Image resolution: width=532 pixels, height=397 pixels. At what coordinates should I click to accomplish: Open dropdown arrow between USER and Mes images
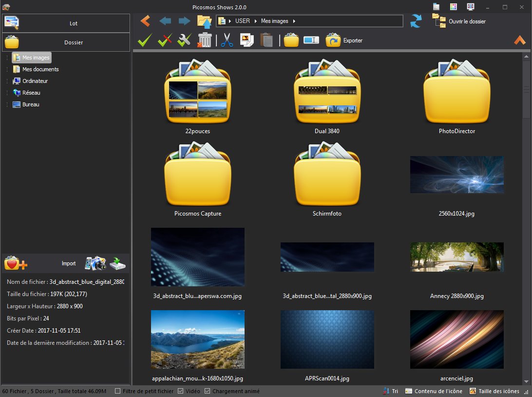tap(255, 21)
